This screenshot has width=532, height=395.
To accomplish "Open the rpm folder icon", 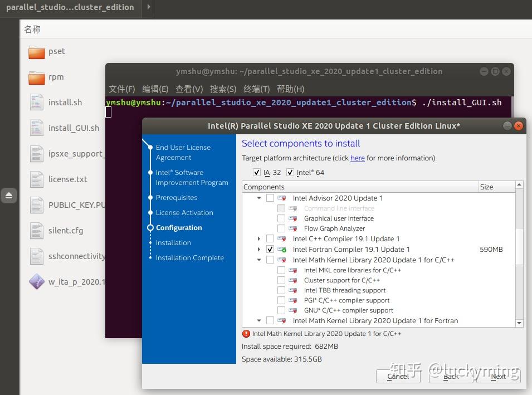I will click(36, 77).
